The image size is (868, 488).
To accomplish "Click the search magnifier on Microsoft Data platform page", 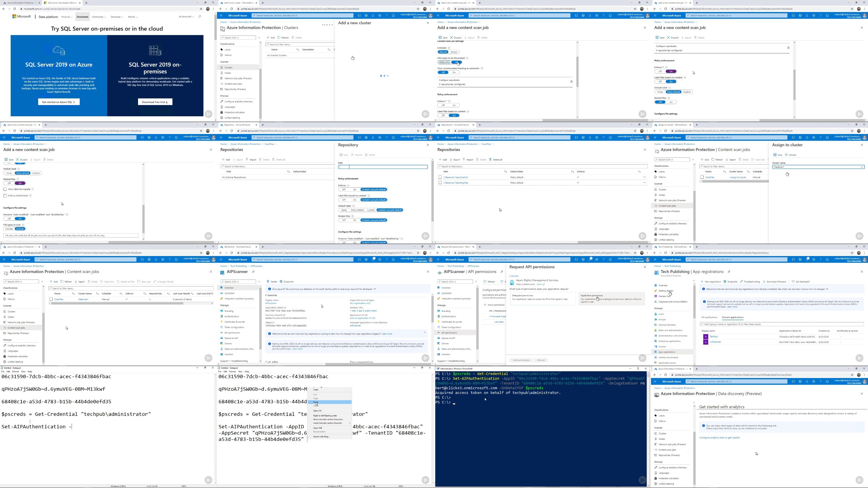I will tap(199, 17).
